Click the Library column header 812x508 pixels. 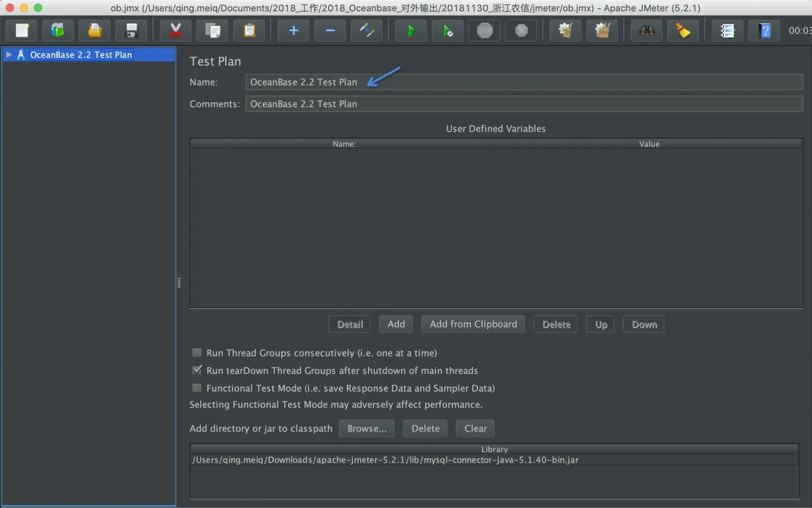(x=494, y=449)
